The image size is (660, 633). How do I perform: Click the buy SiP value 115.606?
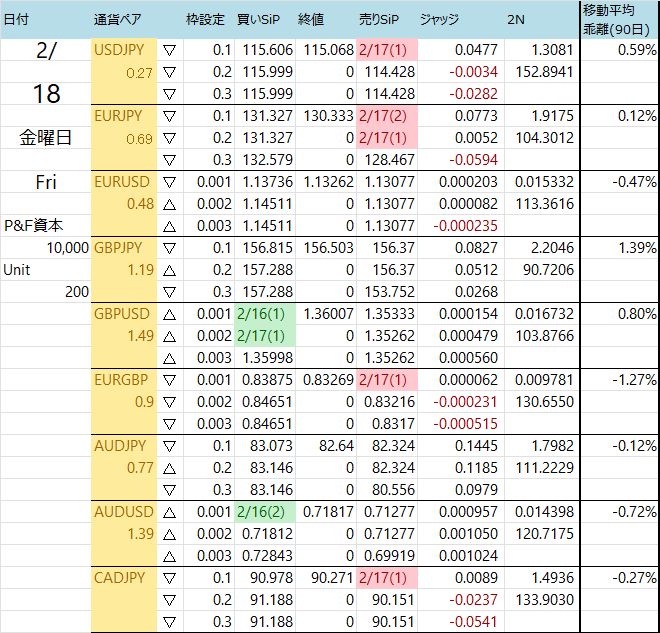pos(265,50)
